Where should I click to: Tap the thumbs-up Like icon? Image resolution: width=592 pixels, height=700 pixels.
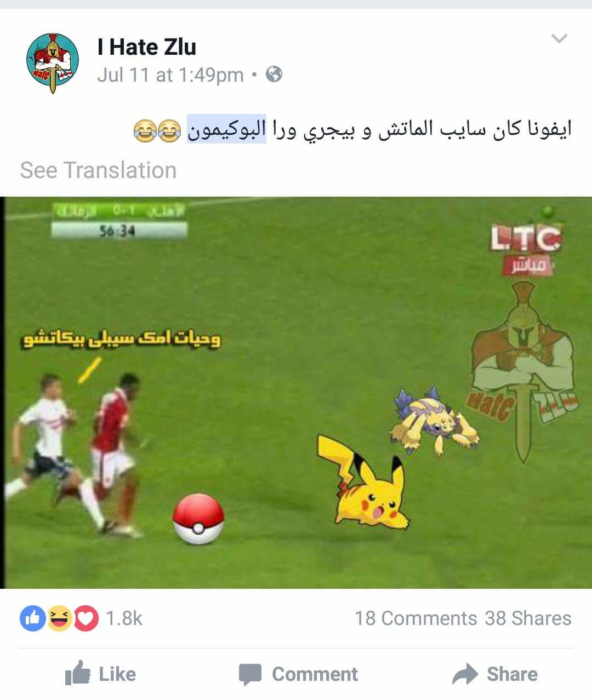tap(77, 673)
